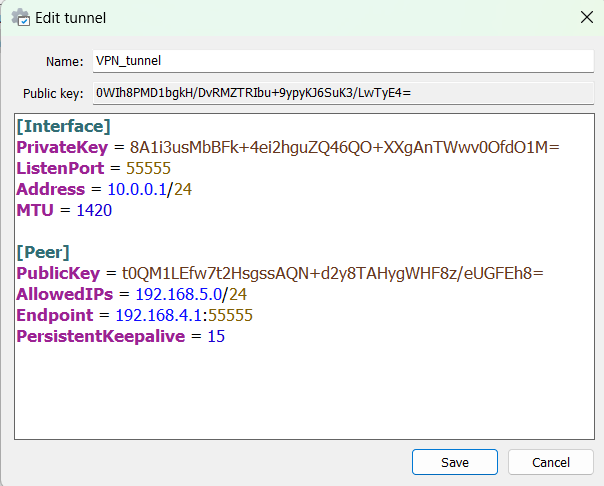Click the [Interface] section header
This screenshot has width=604, height=486.
click(64, 126)
